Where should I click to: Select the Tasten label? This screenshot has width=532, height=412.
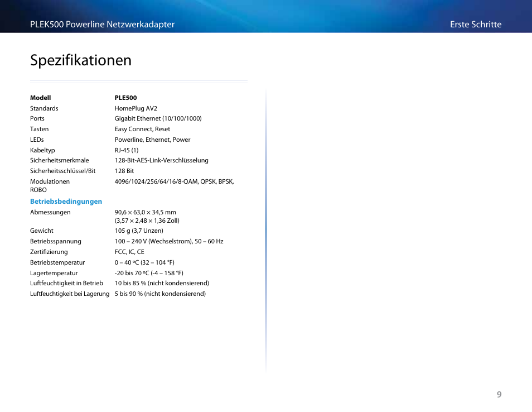point(40,129)
